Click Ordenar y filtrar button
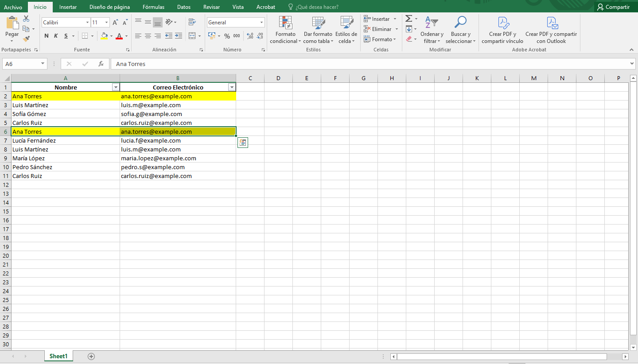Viewport: 638px width, 364px height. coord(432,30)
